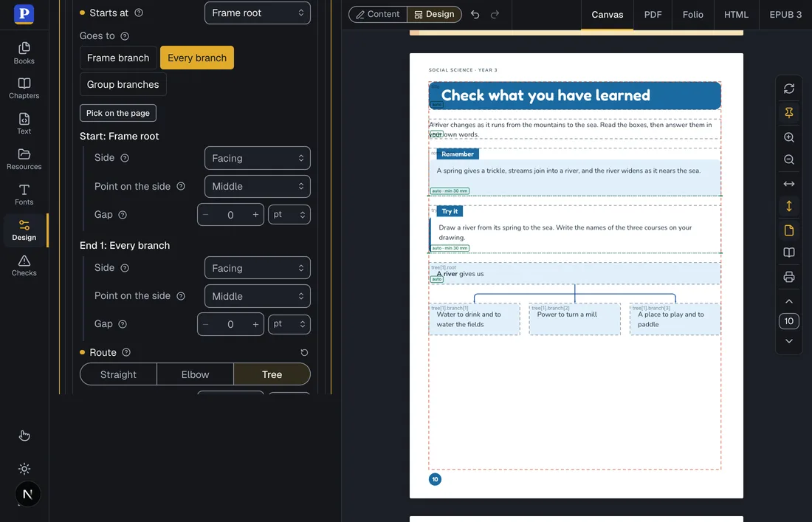Choose the Straight route option

pyautogui.click(x=118, y=374)
